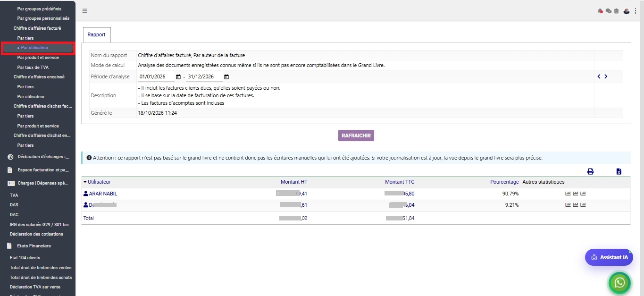Click the card icon beside Charges | Dépenses
Screen dimensions: 644x296
11,183
